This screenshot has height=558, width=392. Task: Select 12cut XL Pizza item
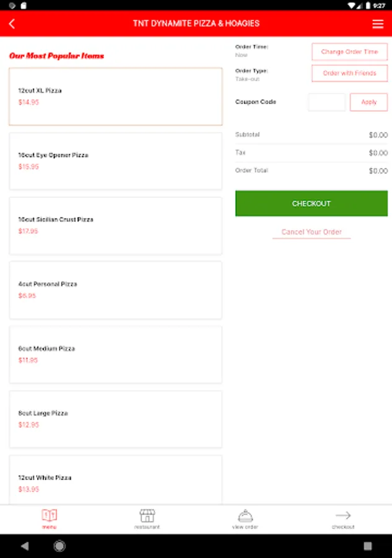[x=116, y=97]
